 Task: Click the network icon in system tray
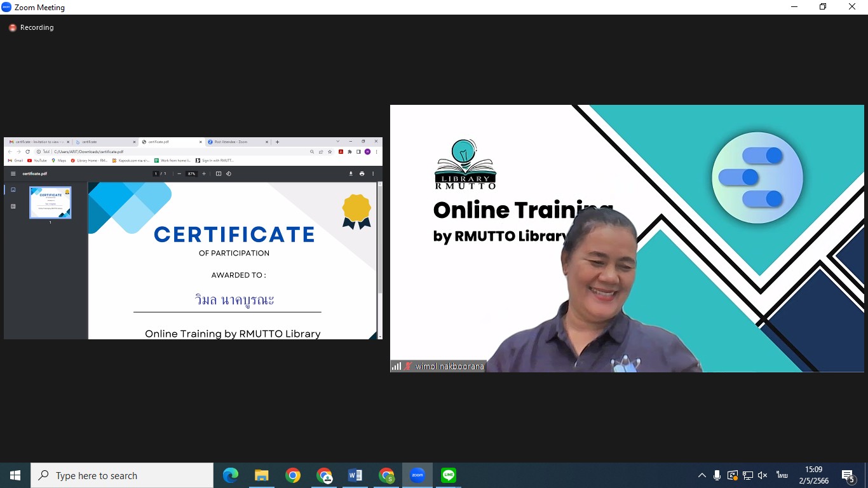(x=748, y=475)
